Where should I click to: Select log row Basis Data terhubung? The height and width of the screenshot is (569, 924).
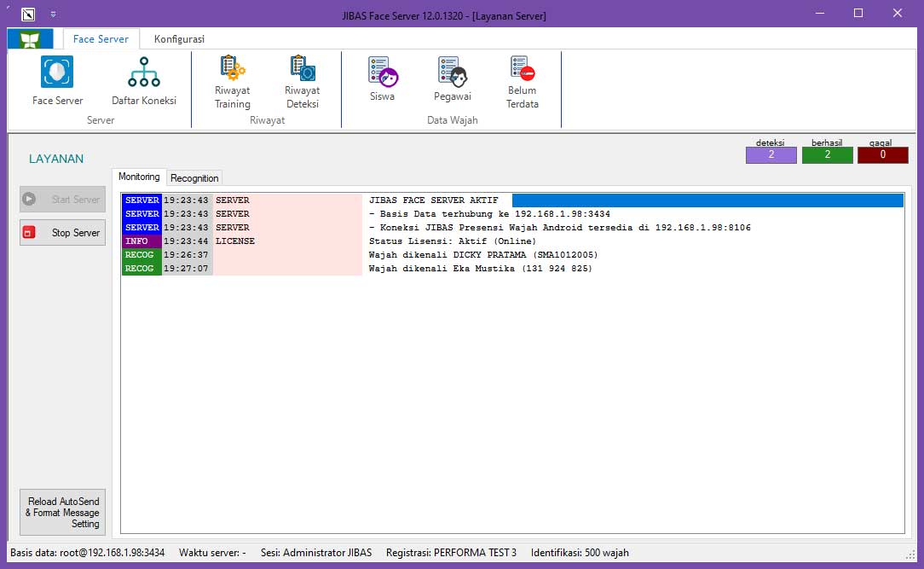tap(512, 213)
